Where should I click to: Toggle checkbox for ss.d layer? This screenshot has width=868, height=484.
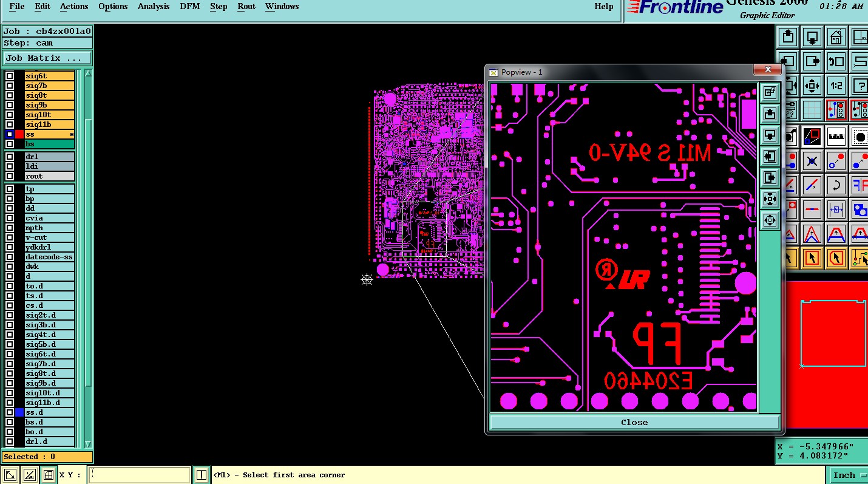point(10,412)
